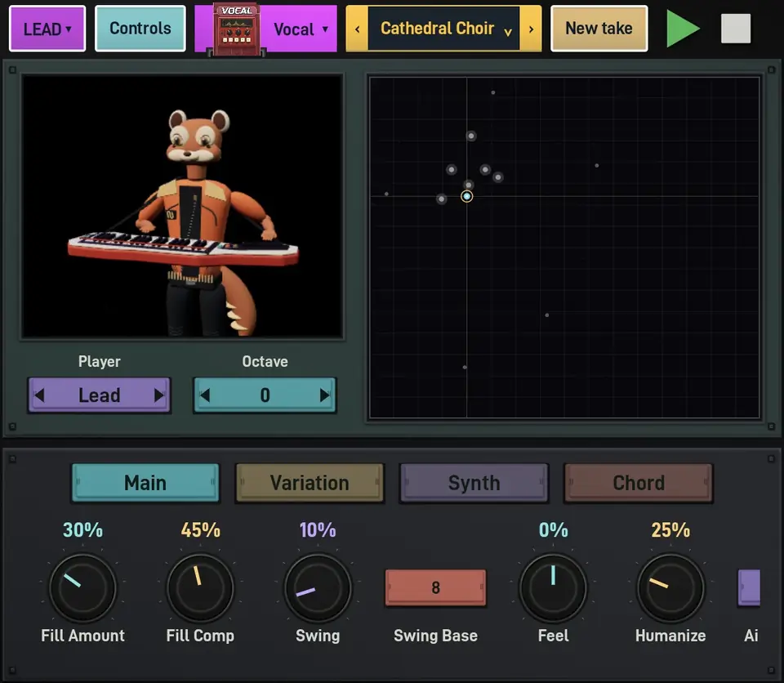This screenshot has height=683, width=784.
Task: Open the Synth tab
Action: 474,483
